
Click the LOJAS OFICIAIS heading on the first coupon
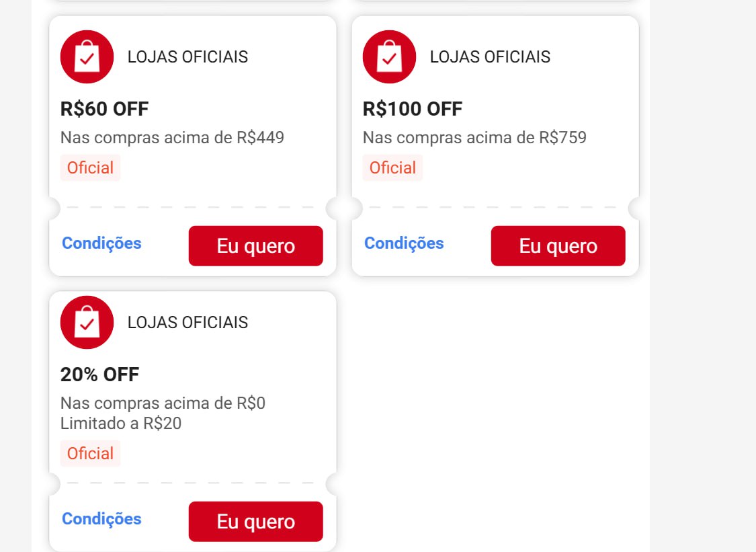coord(187,56)
